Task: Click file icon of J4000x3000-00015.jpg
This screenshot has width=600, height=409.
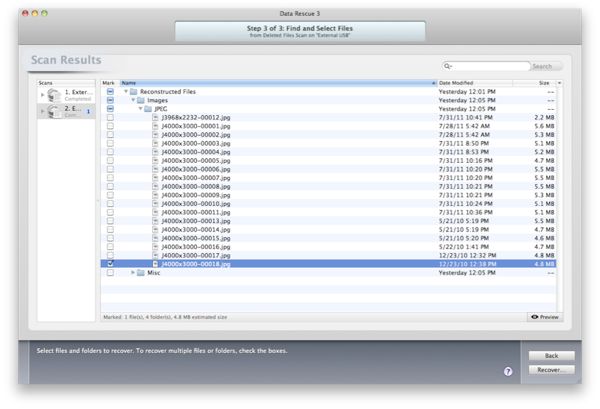Action: coord(155,238)
